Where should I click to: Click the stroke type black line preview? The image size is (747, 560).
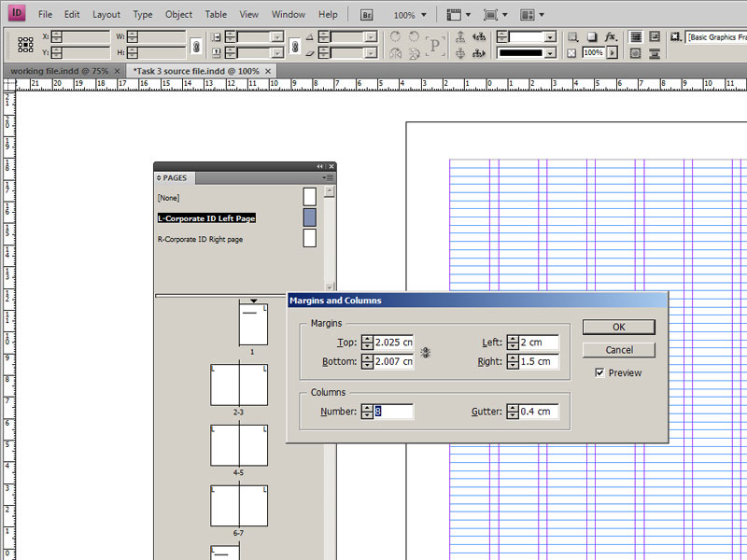pos(520,53)
